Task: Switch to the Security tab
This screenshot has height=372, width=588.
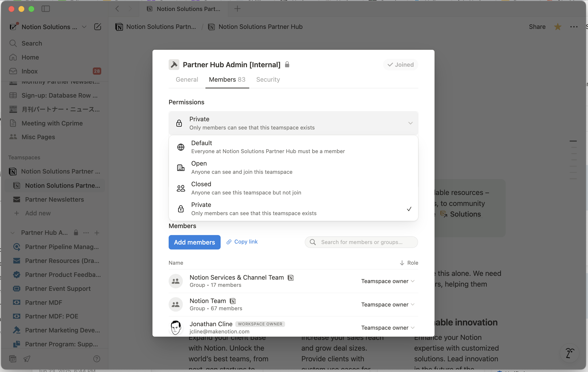Action: (x=268, y=79)
